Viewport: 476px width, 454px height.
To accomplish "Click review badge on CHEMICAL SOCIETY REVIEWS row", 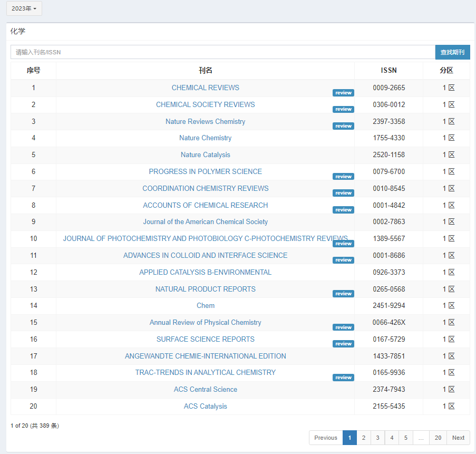I will [x=343, y=110].
